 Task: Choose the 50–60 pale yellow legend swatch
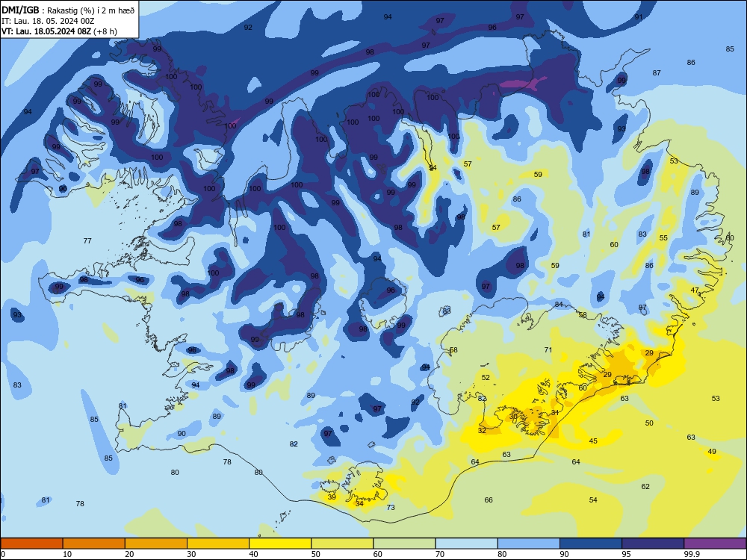pyautogui.click(x=342, y=544)
